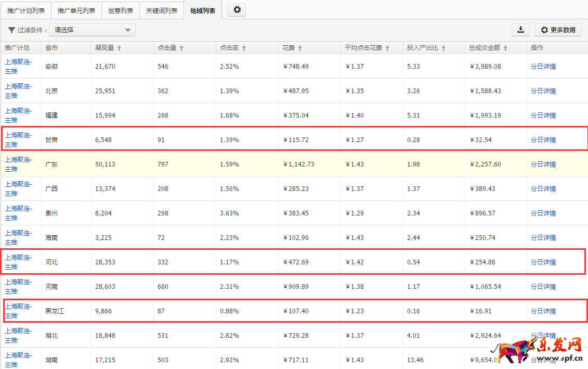Select the 广东 province cell in the highlighted row
Image resolution: width=588 pixels, height=369 pixels.
[x=51, y=164]
